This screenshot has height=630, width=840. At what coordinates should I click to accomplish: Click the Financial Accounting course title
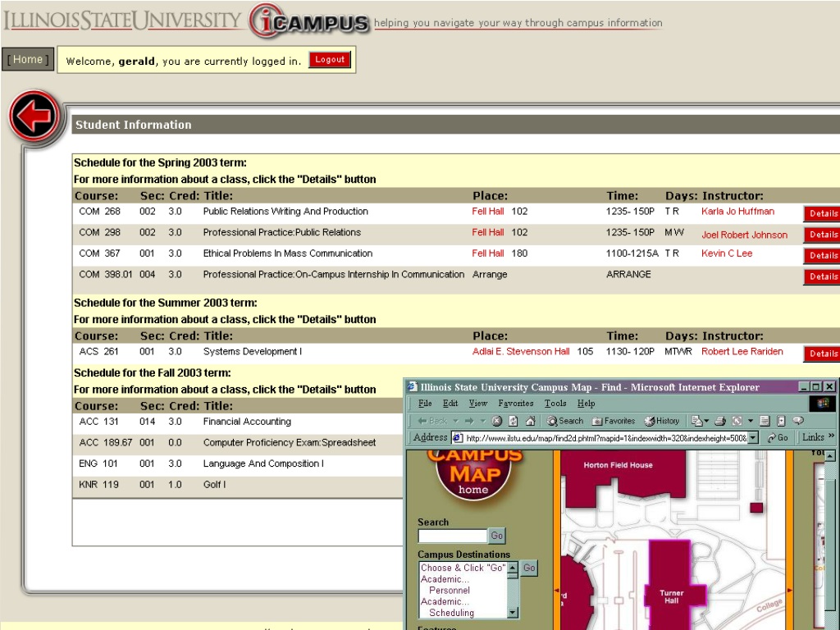247,422
